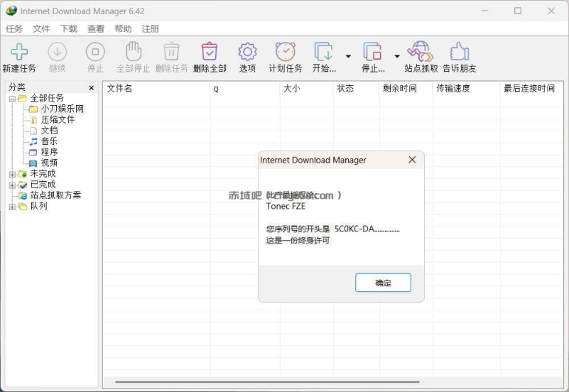The image size is (569, 392).
Task: Sort by 剩余时间 column header
Action: (406, 89)
